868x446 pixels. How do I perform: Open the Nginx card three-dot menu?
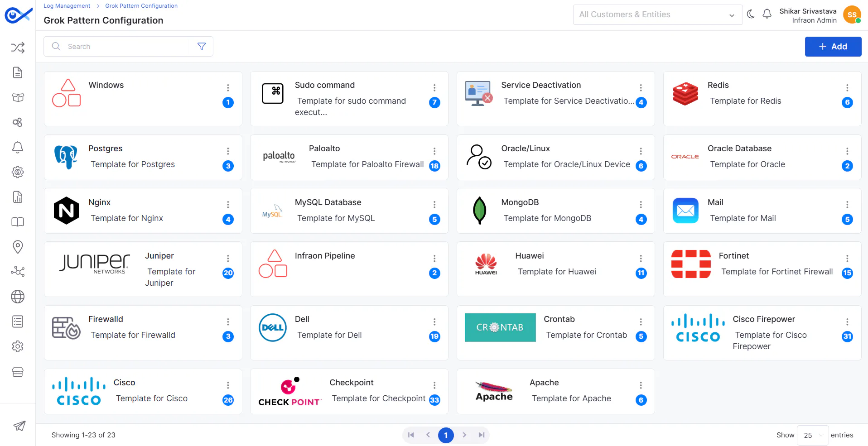tap(228, 204)
